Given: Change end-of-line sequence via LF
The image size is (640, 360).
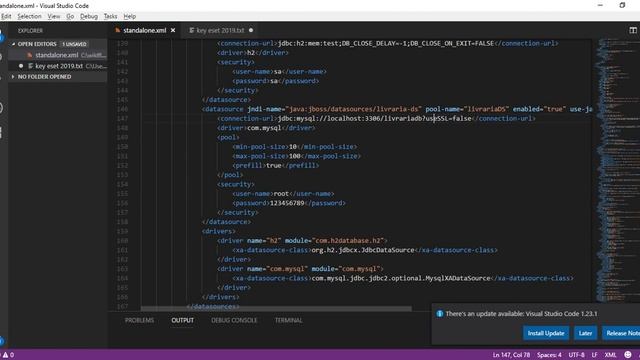Looking at the screenshot, I should click(x=594, y=355).
